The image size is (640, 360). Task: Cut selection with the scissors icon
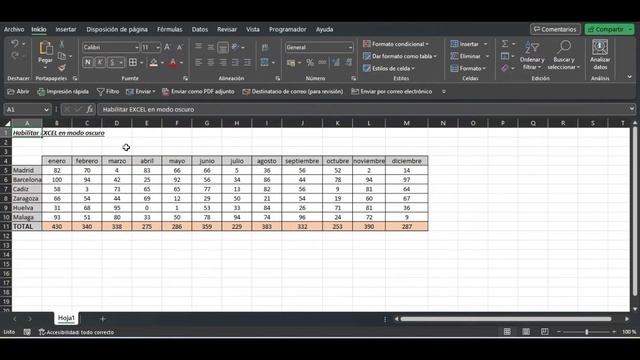(62, 44)
